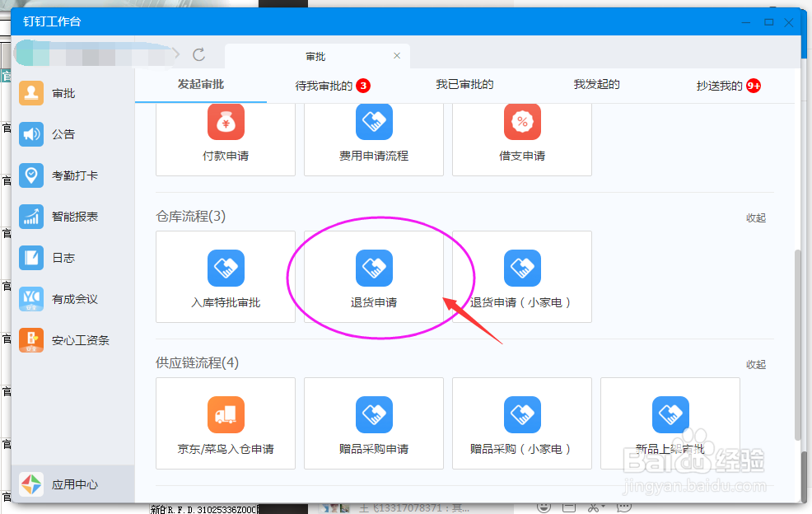
Task: Select 入库特批审批 warehouse approval
Action: (x=225, y=278)
